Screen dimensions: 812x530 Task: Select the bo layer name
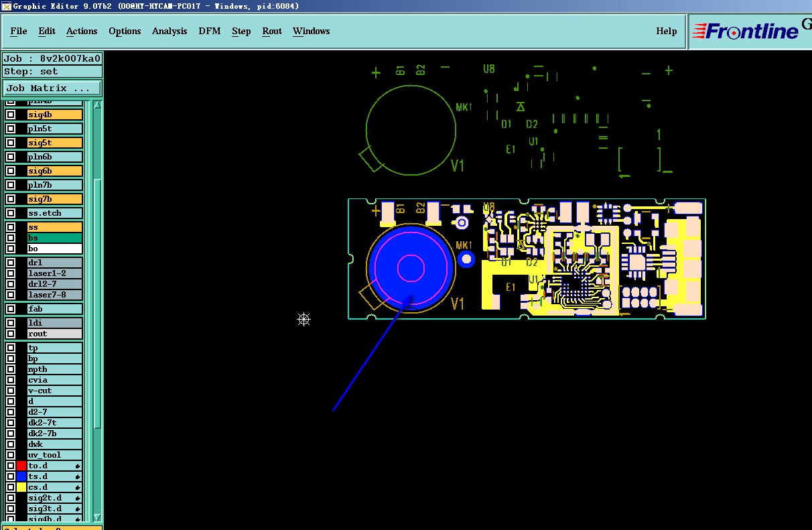tap(55, 249)
